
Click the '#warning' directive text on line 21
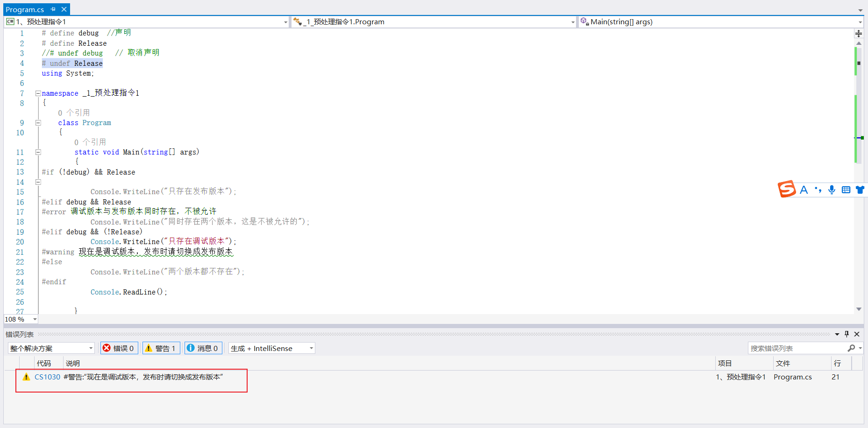[x=58, y=252]
